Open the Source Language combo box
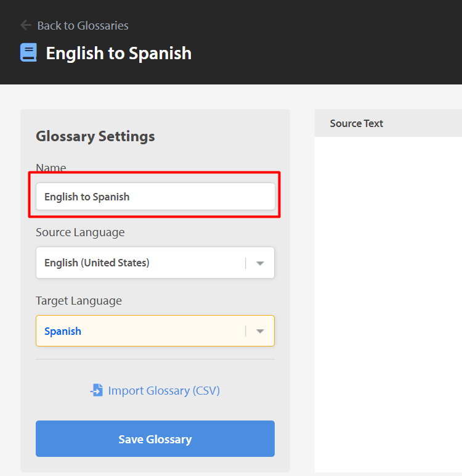 [155, 263]
